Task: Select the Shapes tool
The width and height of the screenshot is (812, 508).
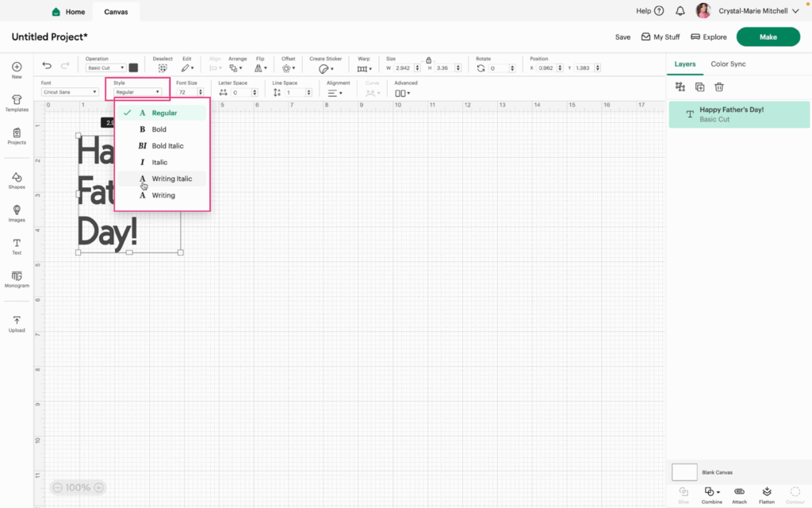Action: click(17, 181)
